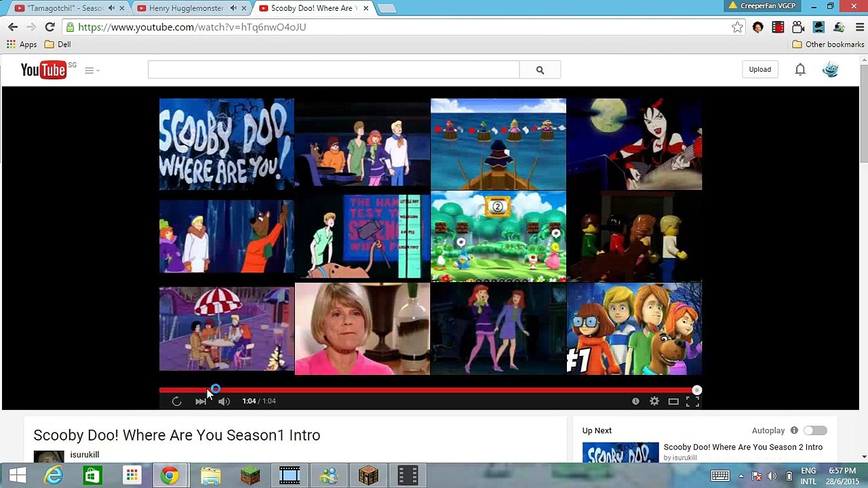868x488 pixels.
Task: Launch Internet Explorer from taskbar
Action: (x=54, y=476)
